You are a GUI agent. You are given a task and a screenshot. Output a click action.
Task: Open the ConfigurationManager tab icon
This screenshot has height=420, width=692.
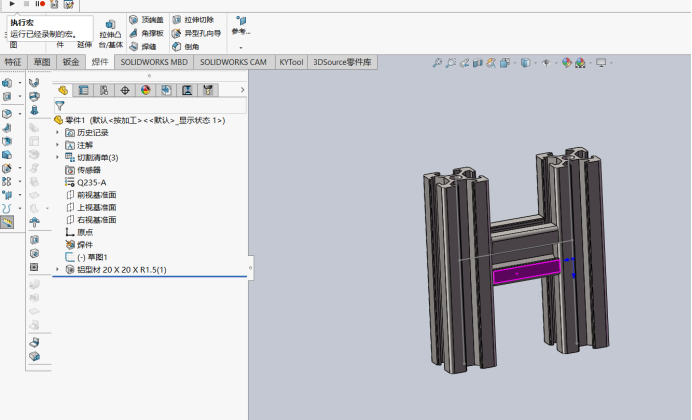104,90
